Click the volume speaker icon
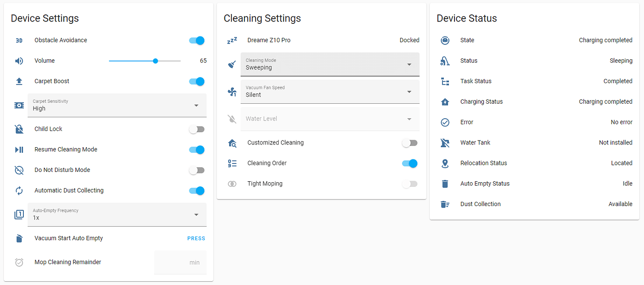The image size is (644, 285). tap(19, 60)
